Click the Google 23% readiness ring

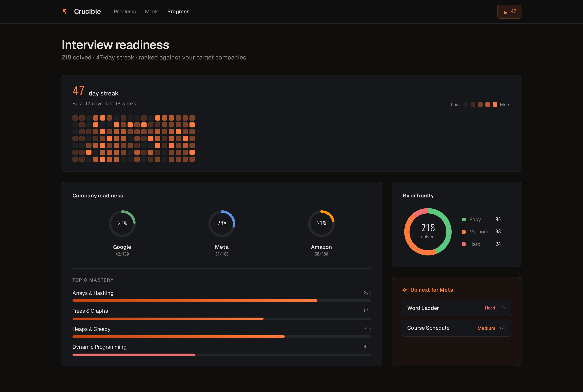coord(122,224)
